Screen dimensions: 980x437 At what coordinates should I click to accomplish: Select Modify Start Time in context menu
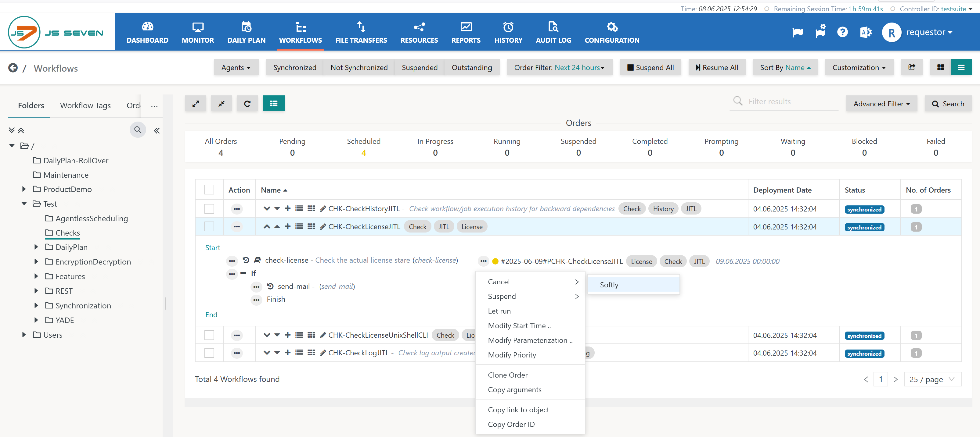point(519,326)
